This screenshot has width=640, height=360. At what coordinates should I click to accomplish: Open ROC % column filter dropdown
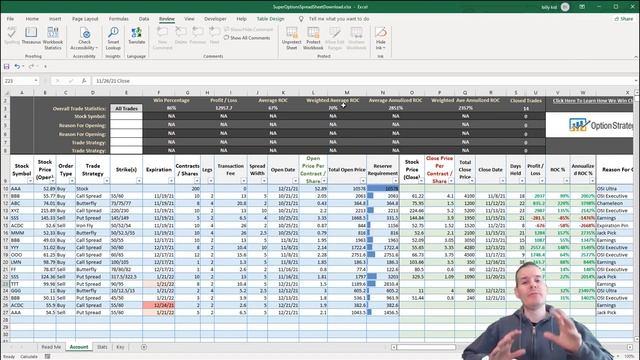point(566,180)
